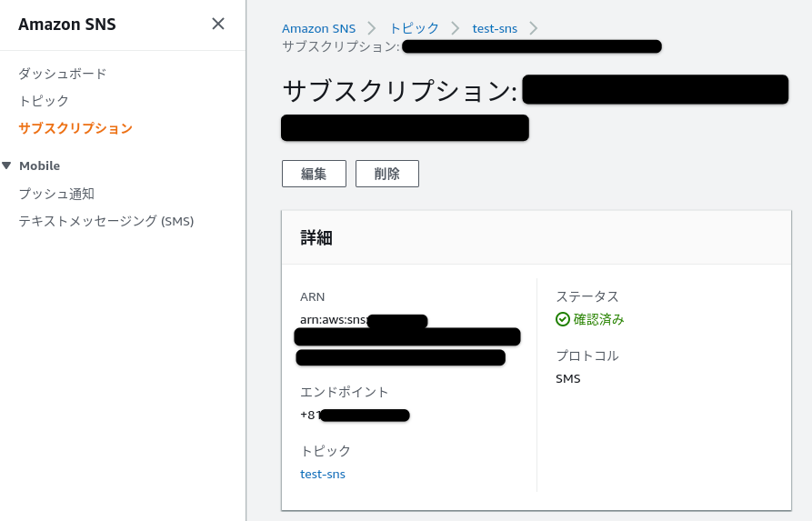Go to トピック in the sidebar
Image resolution: width=812 pixels, height=521 pixels.
pos(44,100)
